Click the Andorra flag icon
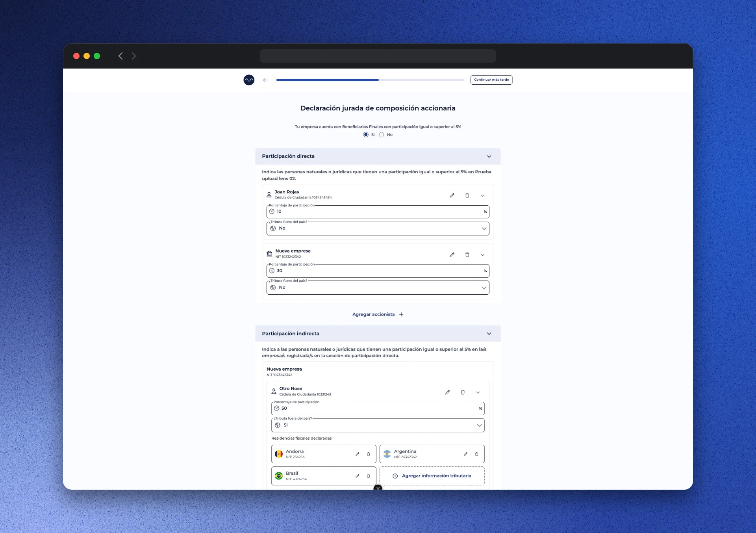The height and width of the screenshot is (533, 756). tap(279, 454)
